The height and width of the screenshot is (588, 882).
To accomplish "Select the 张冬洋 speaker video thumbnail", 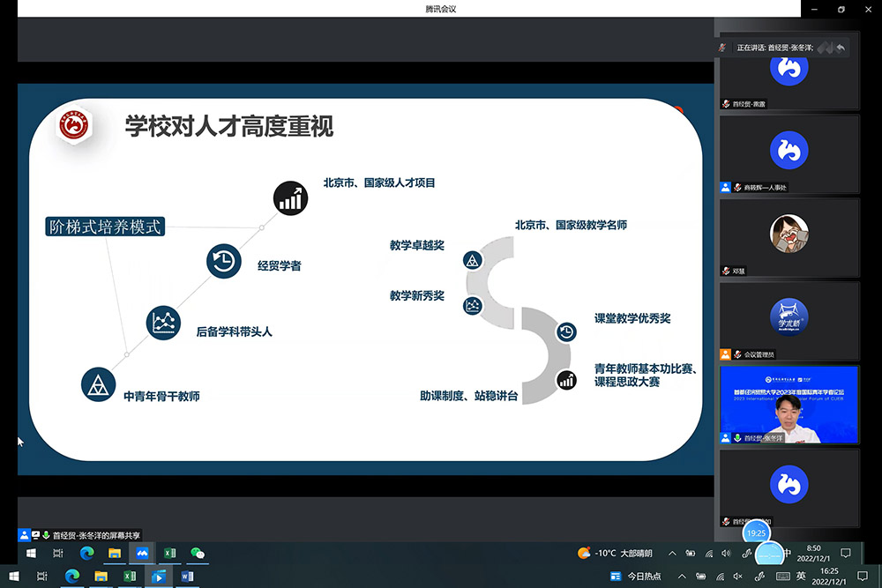I will click(x=789, y=405).
